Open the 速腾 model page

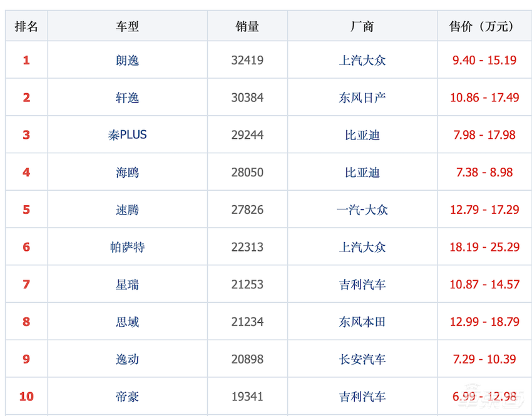point(127,210)
